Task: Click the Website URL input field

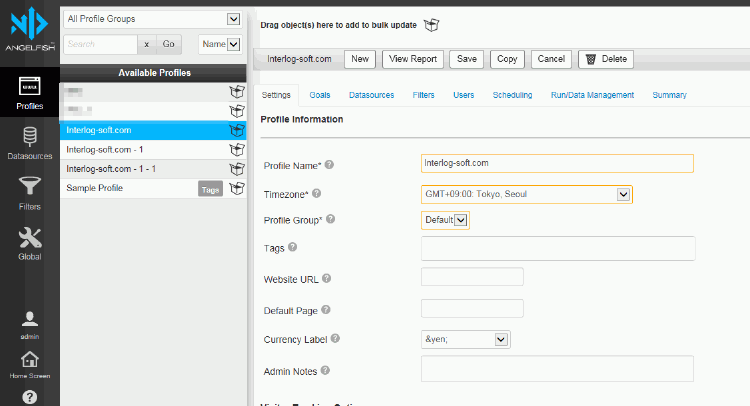Action: (472, 277)
